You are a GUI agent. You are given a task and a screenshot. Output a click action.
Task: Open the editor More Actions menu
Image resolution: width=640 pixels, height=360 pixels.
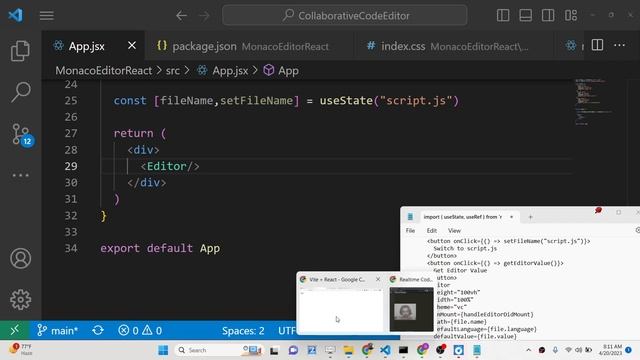(620, 45)
